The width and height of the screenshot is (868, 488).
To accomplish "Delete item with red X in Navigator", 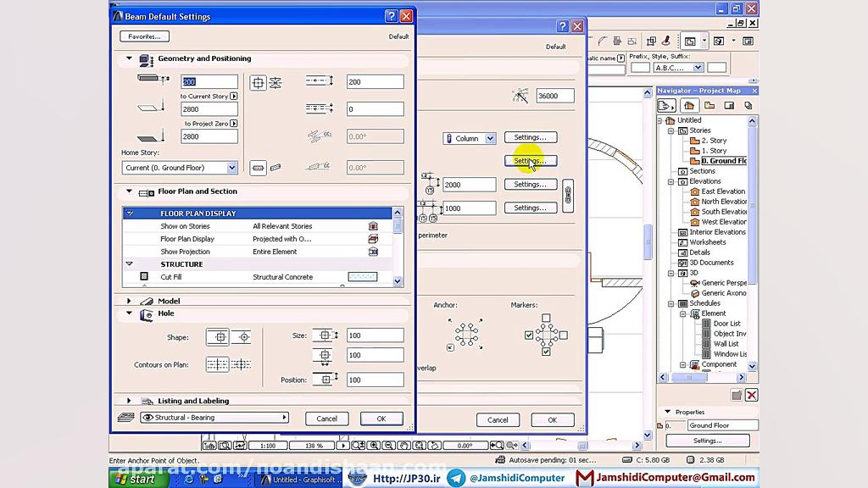I will 751,395.
